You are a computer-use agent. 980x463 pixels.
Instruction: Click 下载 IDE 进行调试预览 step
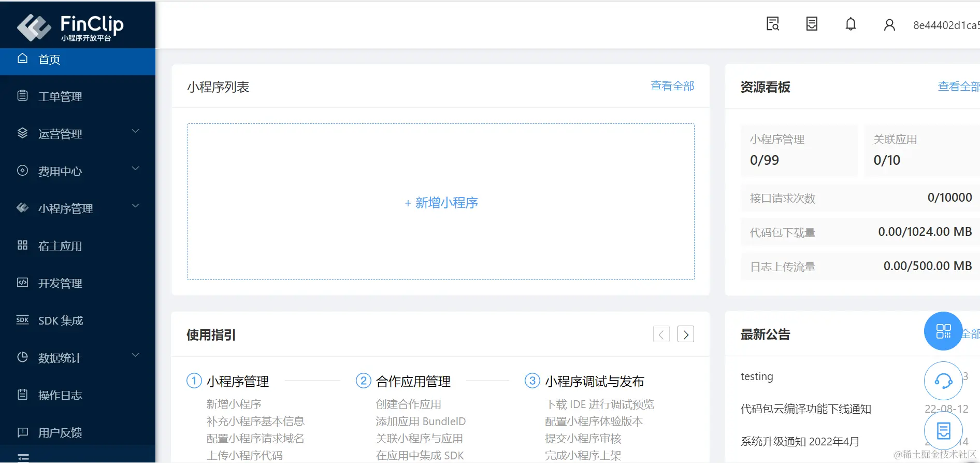point(599,404)
